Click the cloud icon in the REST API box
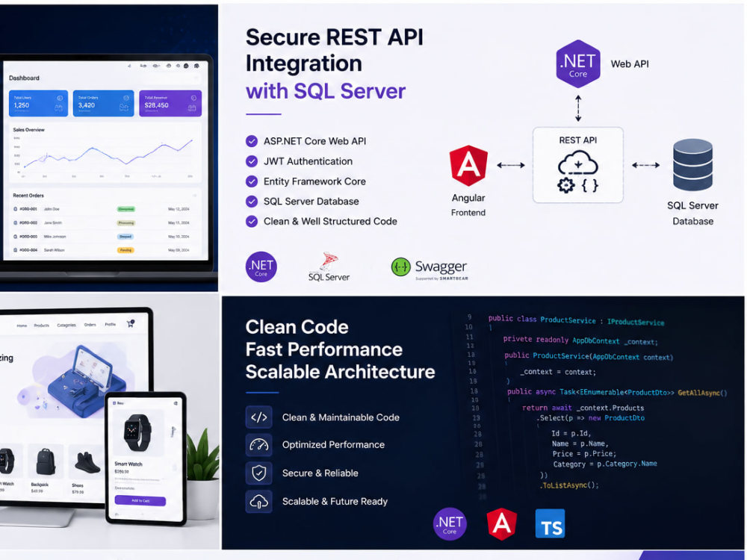Image resolution: width=747 pixels, height=560 pixels. tap(578, 162)
